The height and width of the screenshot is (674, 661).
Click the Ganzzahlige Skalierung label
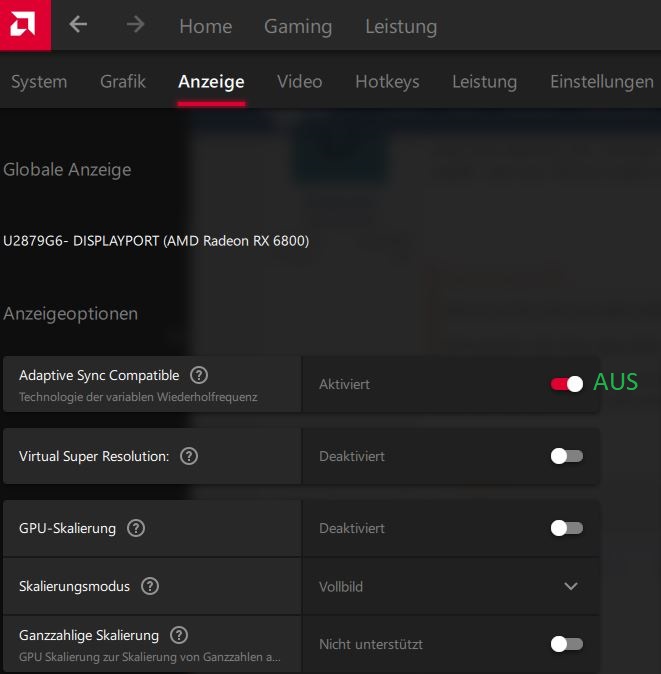pos(89,635)
